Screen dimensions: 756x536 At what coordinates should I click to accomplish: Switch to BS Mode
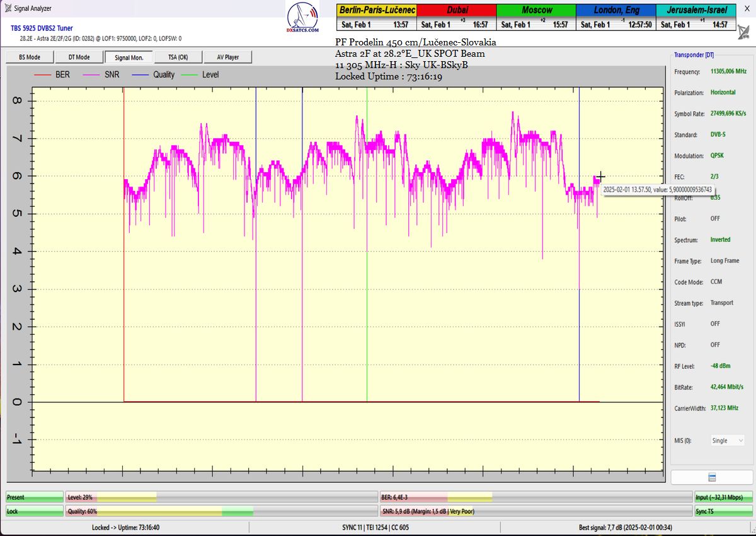coord(30,57)
